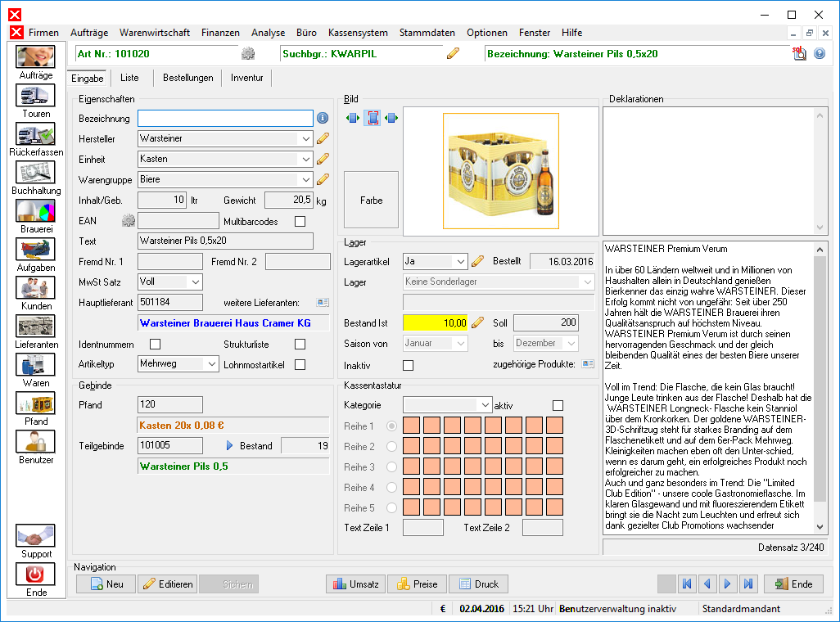Expand the Einheit dropdown showing Kasten
The height and width of the screenshot is (622, 840).
305,159
